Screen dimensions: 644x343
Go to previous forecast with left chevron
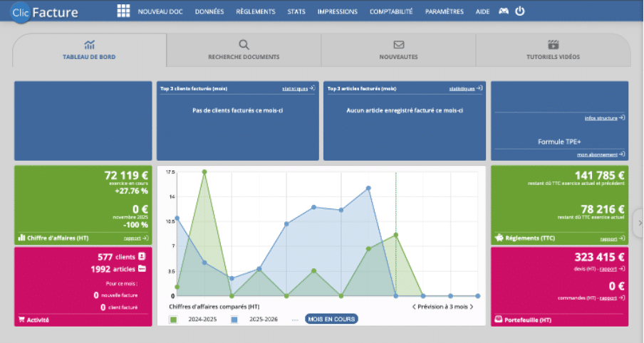(414, 307)
